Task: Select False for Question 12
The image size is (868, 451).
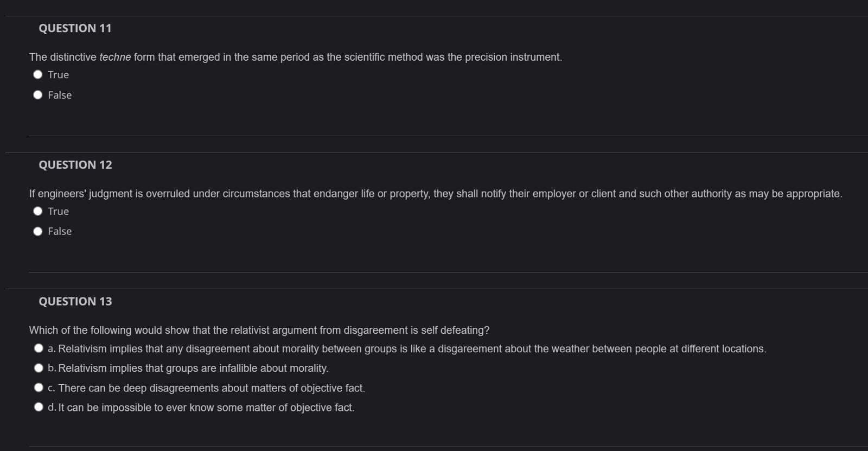Action: point(38,231)
